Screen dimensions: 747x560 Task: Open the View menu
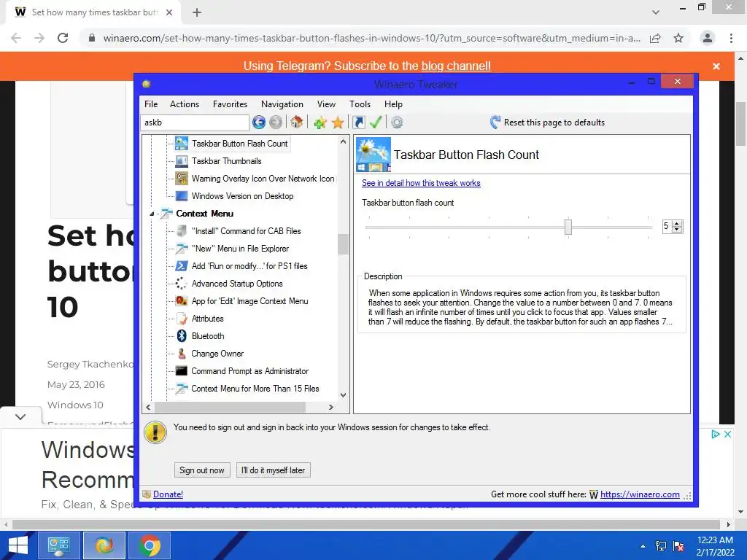coord(326,104)
